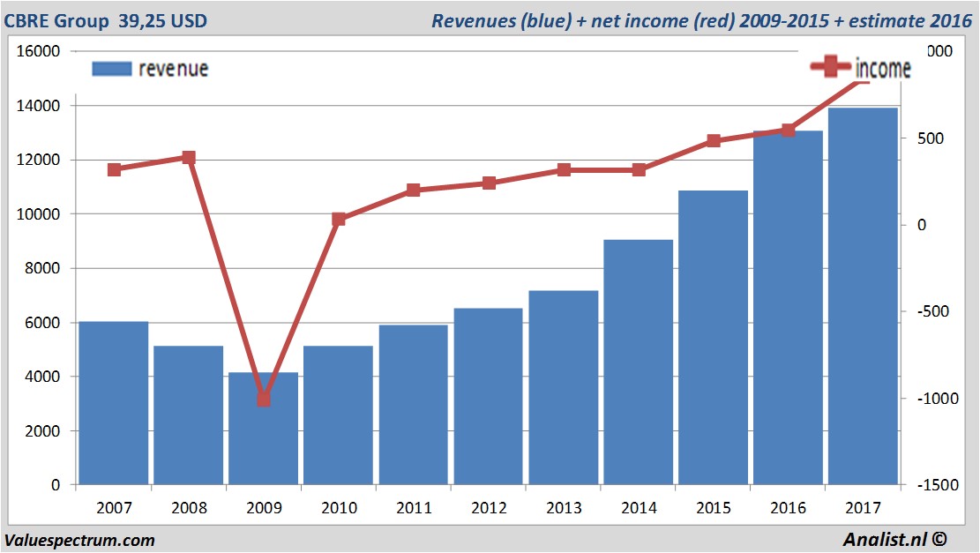
Task: Click the 2017 x-axis year label
Action: click(x=864, y=507)
